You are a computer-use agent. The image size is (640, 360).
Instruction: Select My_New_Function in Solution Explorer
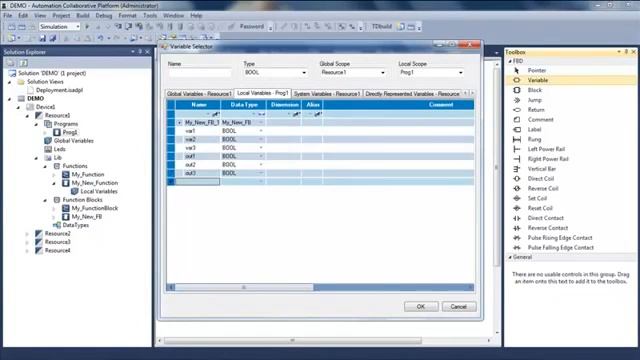[x=95, y=183]
